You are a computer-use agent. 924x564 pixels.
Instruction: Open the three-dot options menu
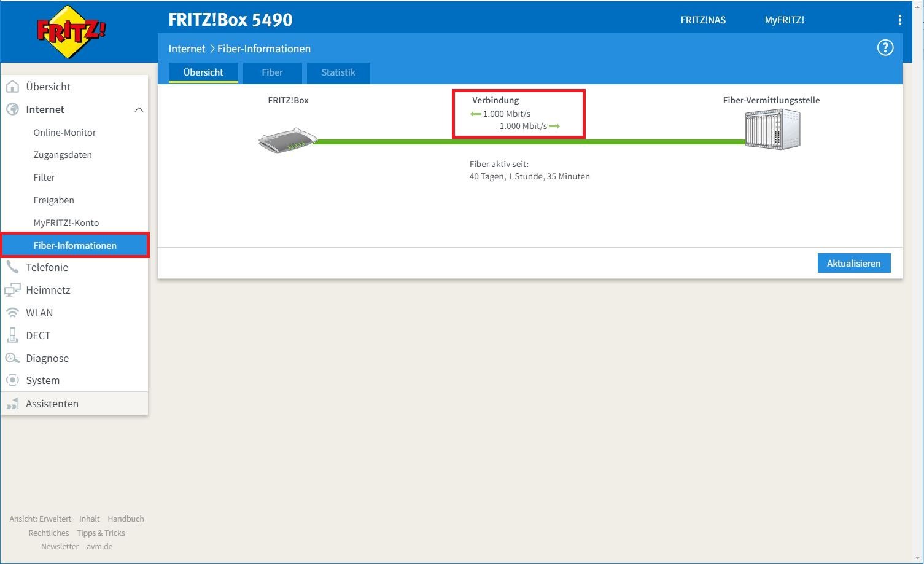pyautogui.click(x=899, y=20)
